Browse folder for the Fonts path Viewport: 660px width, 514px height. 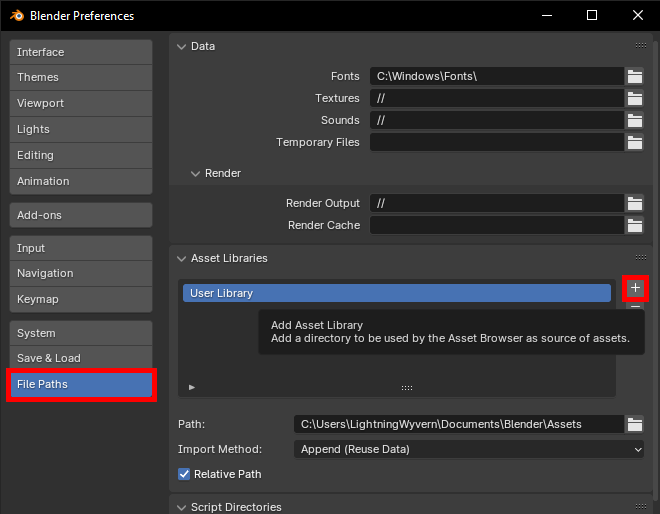[x=634, y=76]
